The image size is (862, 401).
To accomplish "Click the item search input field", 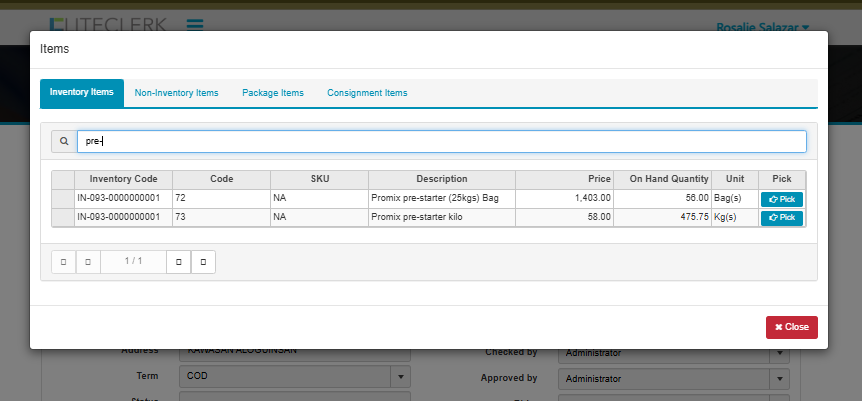I will (x=442, y=141).
